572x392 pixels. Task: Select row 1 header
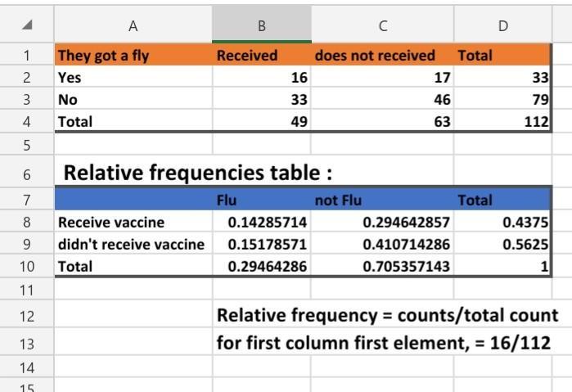point(27,56)
